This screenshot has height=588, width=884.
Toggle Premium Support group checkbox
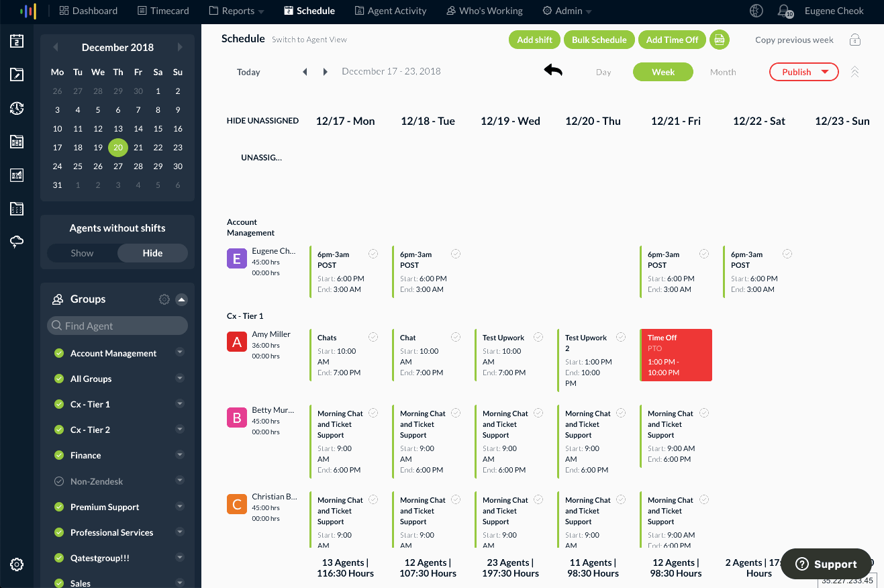point(59,507)
